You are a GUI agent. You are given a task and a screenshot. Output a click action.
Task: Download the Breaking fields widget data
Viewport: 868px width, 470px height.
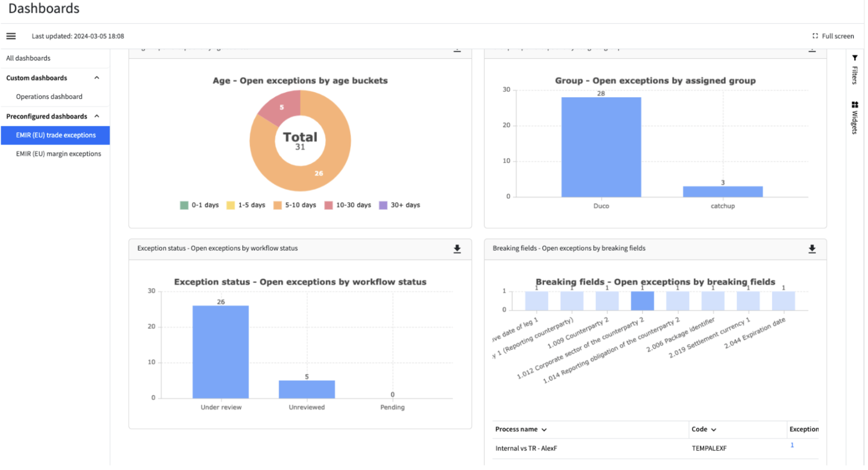pyautogui.click(x=812, y=249)
